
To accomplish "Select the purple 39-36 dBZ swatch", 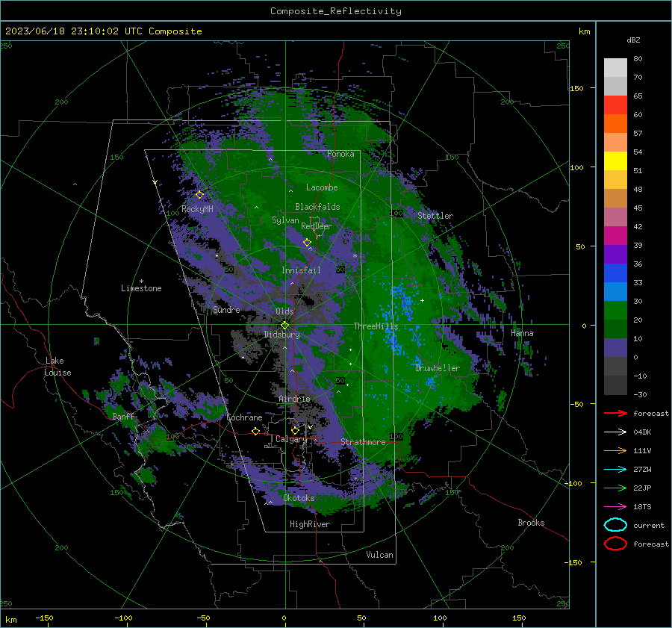I will (615, 255).
